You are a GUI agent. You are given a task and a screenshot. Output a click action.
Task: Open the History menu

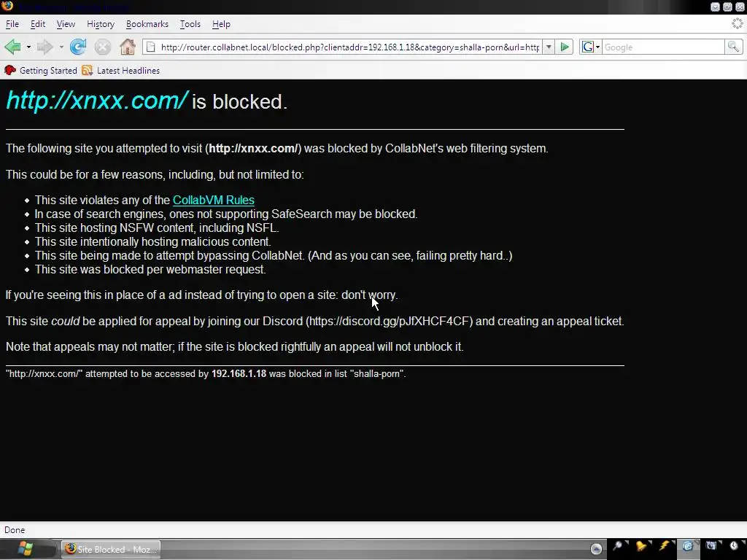point(101,24)
